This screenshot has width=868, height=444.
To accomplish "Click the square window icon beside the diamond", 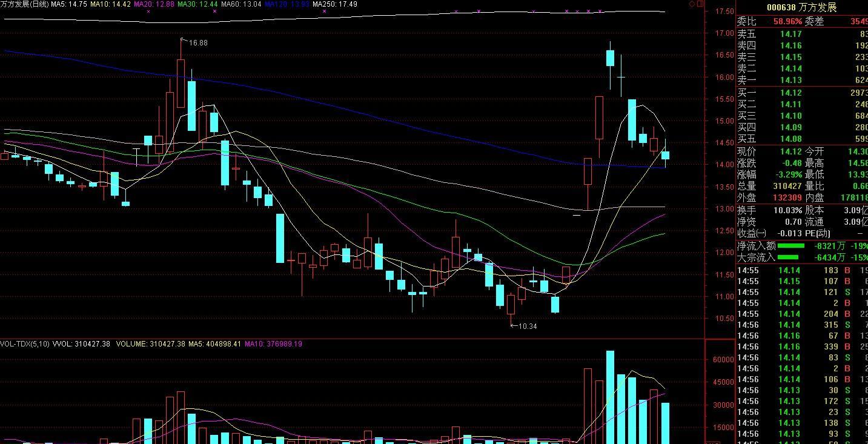I will [x=701, y=4].
